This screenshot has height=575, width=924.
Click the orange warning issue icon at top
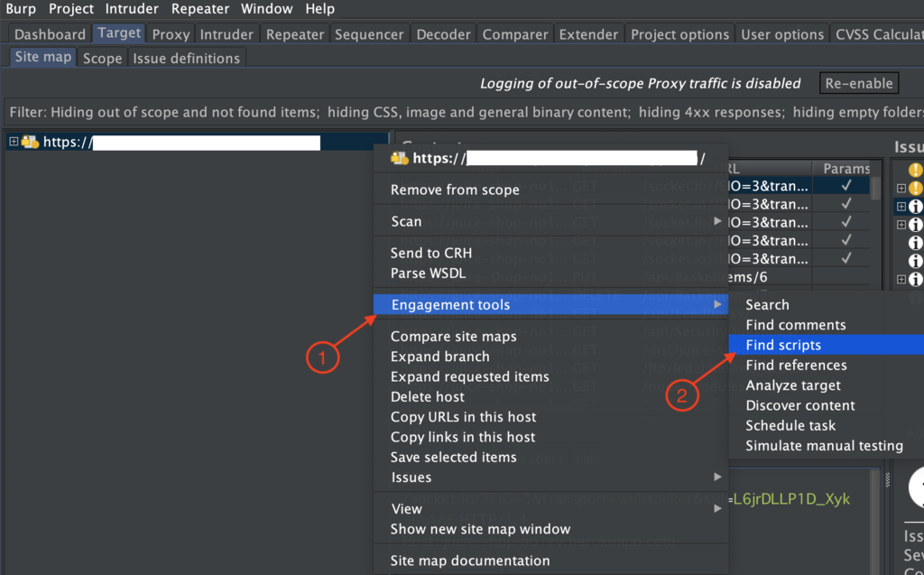point(915,170)
